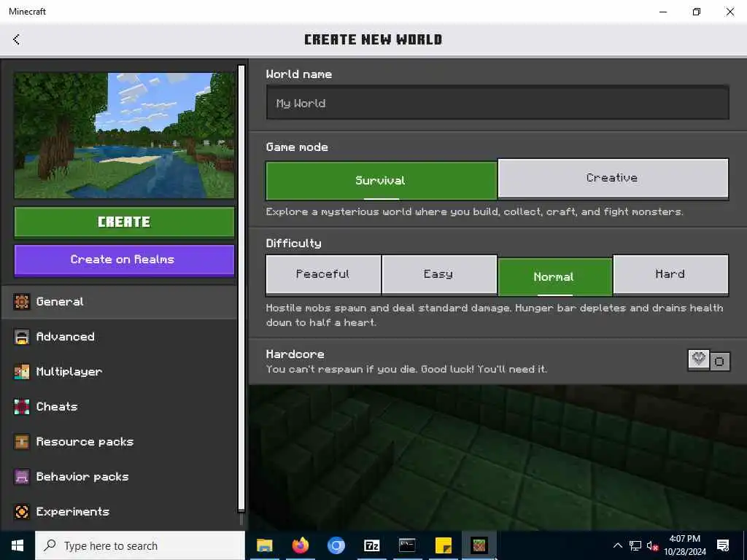The height and width of the screenshot is (560, 747).
Task: Open 7-Zip from the taskbar
Action: 371,545
